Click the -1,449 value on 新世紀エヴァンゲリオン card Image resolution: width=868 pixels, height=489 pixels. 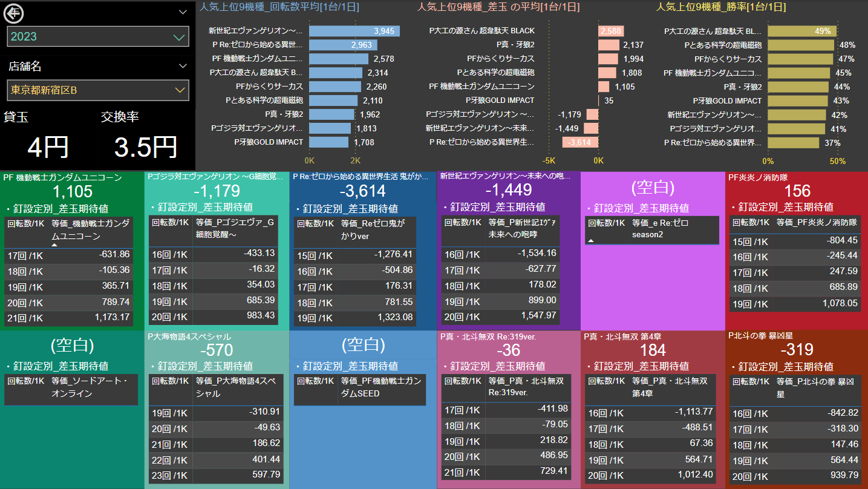click(x=508, y=191)
